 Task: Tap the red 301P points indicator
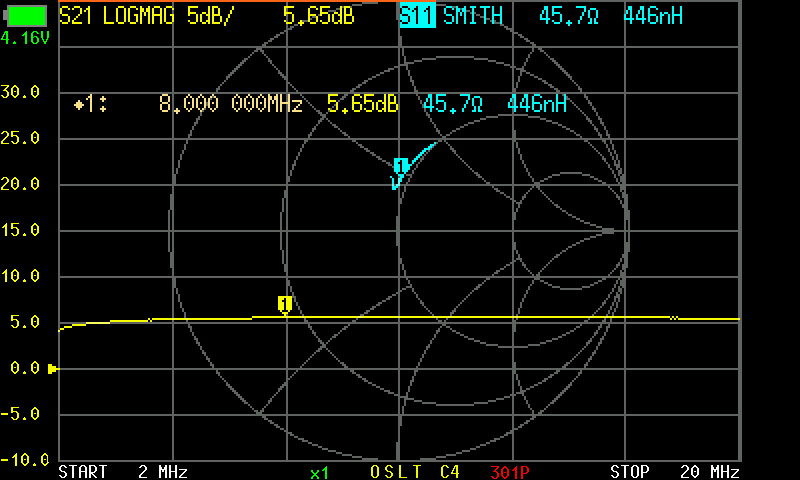tap(510, 472)
